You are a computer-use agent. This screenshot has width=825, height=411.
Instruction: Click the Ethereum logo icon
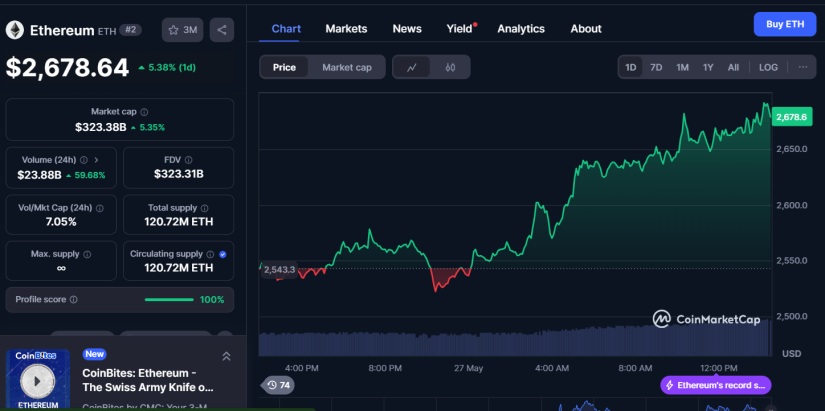[x=15, y=30]
